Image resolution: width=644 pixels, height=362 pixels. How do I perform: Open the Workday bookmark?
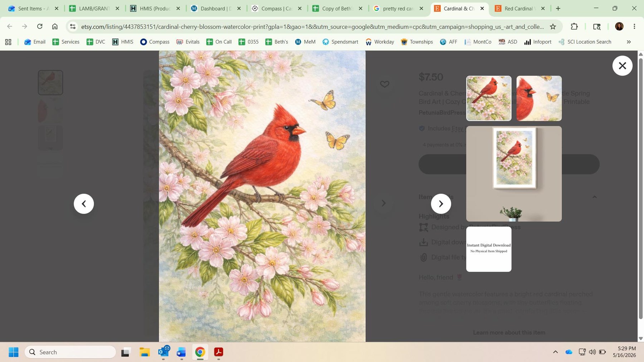(x=380, y=42)
